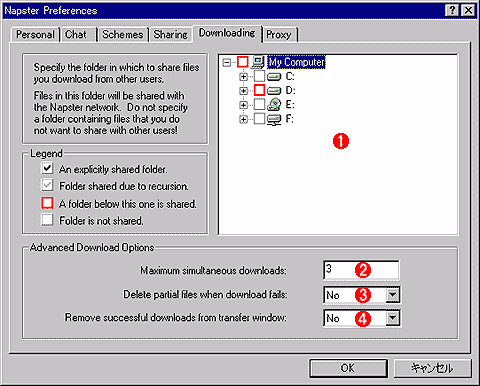Check the D: drive share checkbox

coord(259,90)
